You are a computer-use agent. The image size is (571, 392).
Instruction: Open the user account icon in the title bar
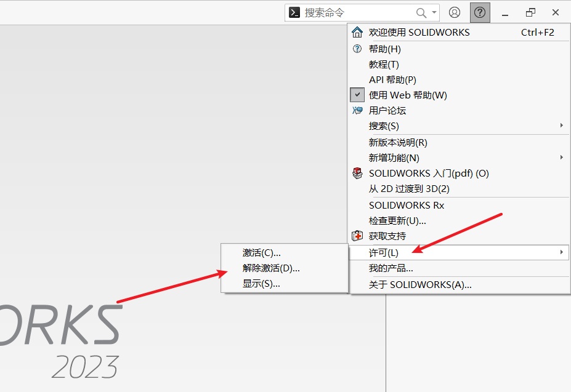click(455, 12)
